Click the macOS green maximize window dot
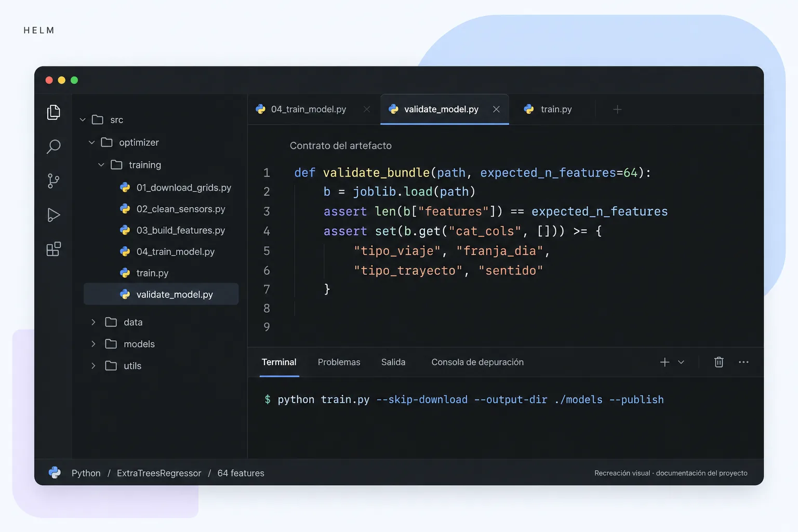The width and height of the screenshot is (798, 532). pyautogui.click(x=74, y=80)
